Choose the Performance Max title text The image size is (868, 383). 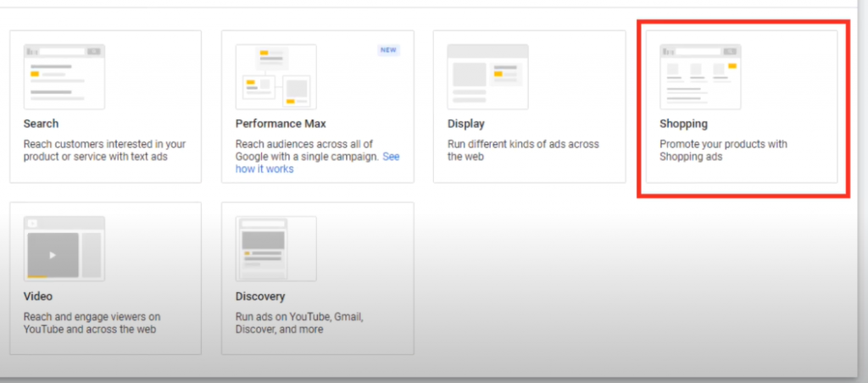coord(275,125)
